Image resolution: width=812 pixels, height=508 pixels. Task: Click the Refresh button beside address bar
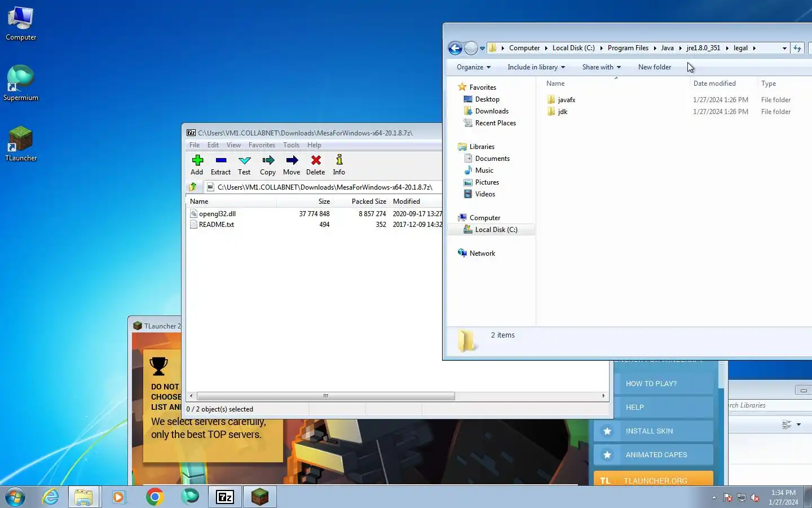[x=797, y=49]
